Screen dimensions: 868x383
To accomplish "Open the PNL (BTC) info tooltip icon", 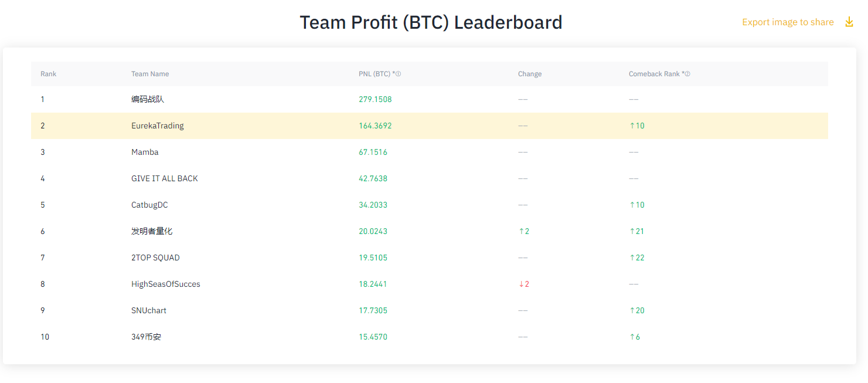I will [399, 73].
